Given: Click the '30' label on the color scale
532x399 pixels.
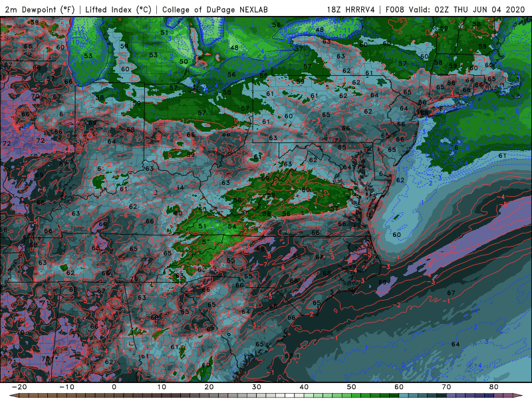Looking at the screenshot, I should click(257, 387).
